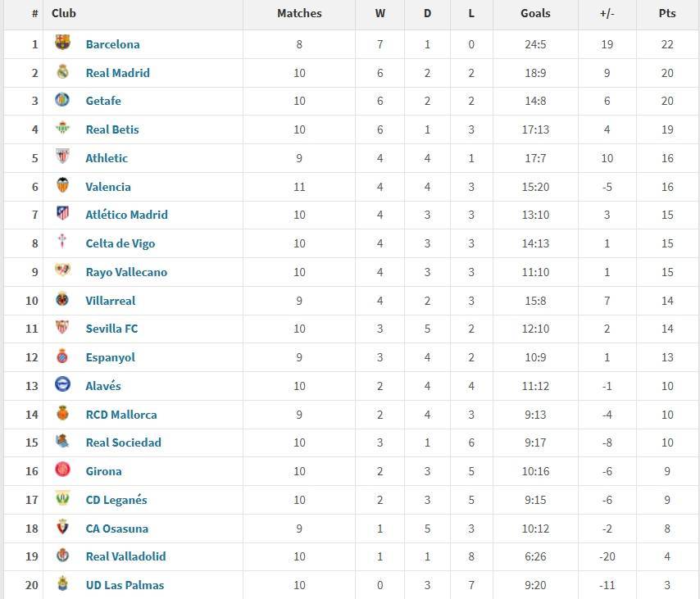Screen dimensions: 700x599
Task: Open the Girona team link
Action: (x=104, y=471)
